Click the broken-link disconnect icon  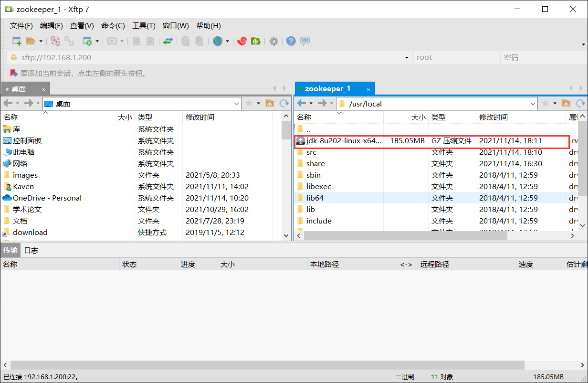point(55,41)
